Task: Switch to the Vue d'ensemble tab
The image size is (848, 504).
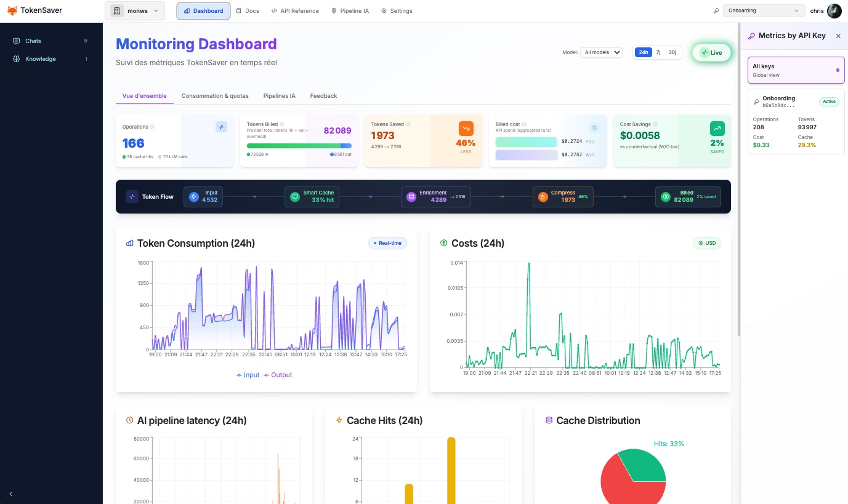Action: pyautogui.click(x=145, y=96)
